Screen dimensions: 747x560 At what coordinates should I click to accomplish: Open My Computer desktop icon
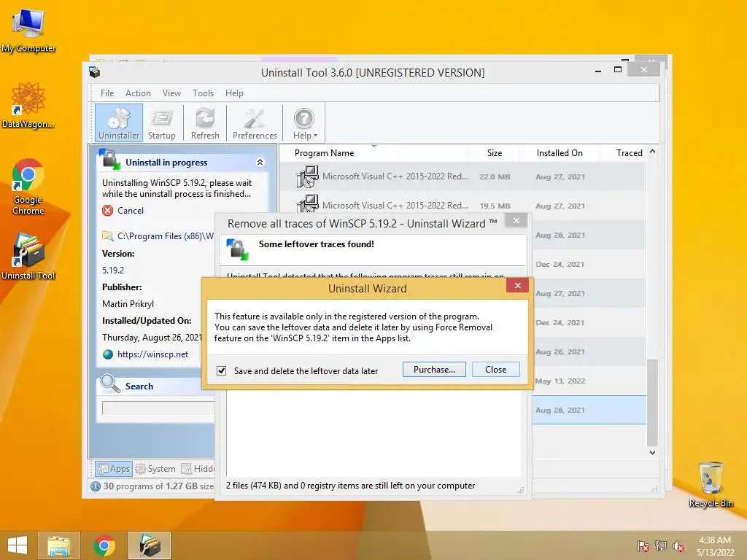pyautogui.click(x=28, y=31)
